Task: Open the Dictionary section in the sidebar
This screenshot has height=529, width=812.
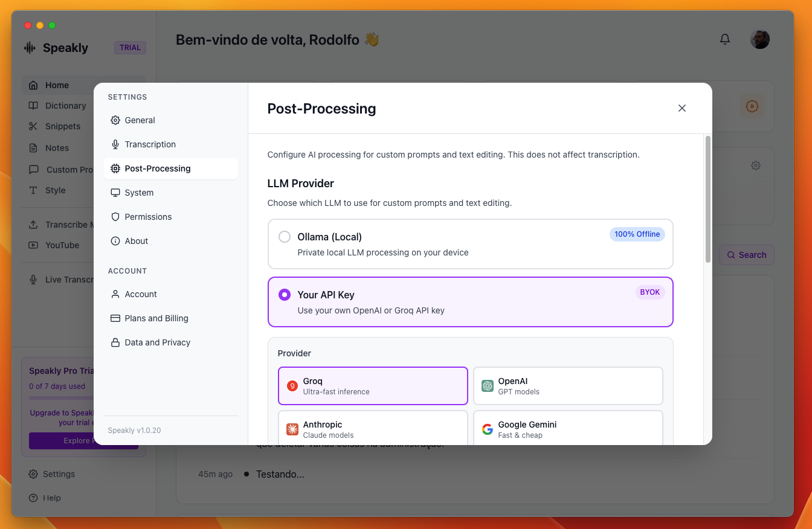Action: coord(65,105)
